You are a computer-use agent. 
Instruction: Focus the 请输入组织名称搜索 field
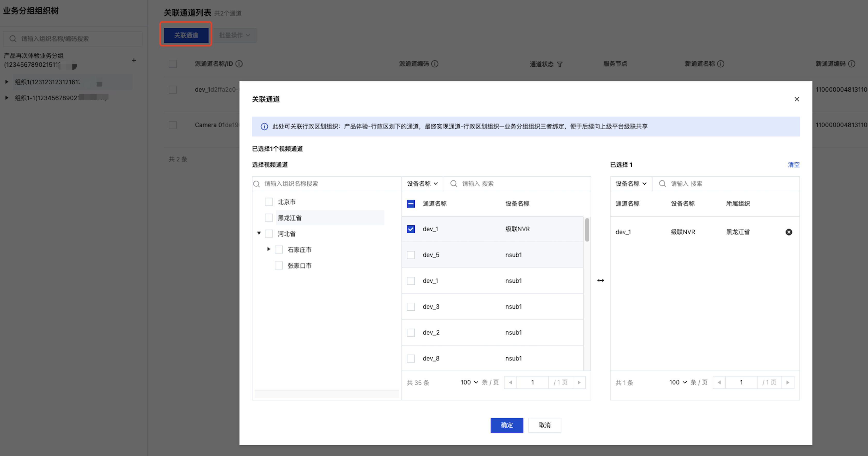pyautogui.click(x=327, y=184)
